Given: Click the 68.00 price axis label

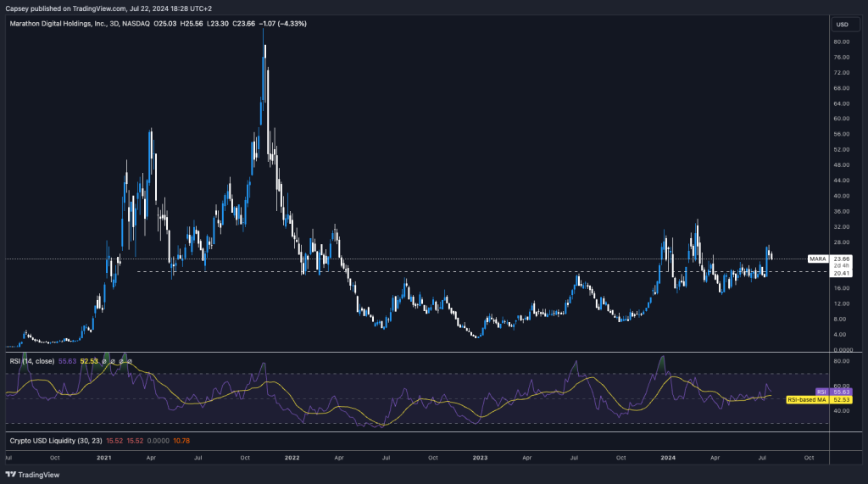Looking at the screenshot, I should pyautogui.click(x=842, y=89).
